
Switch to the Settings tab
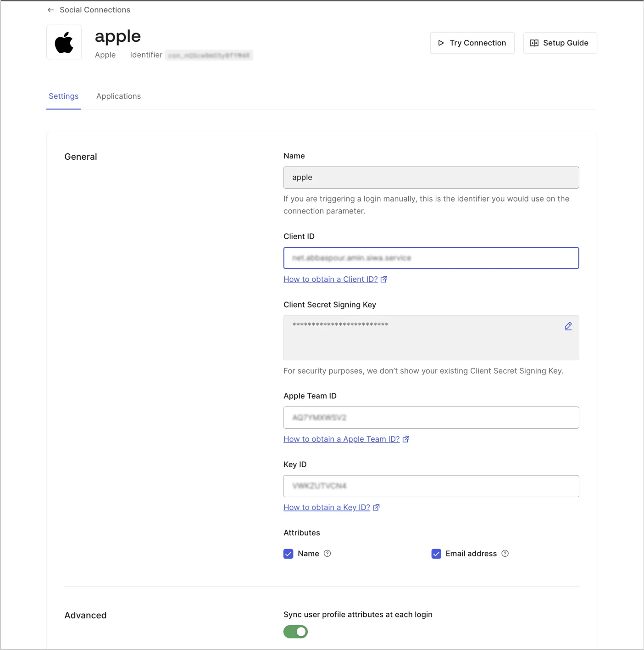(x=64, y=96)
